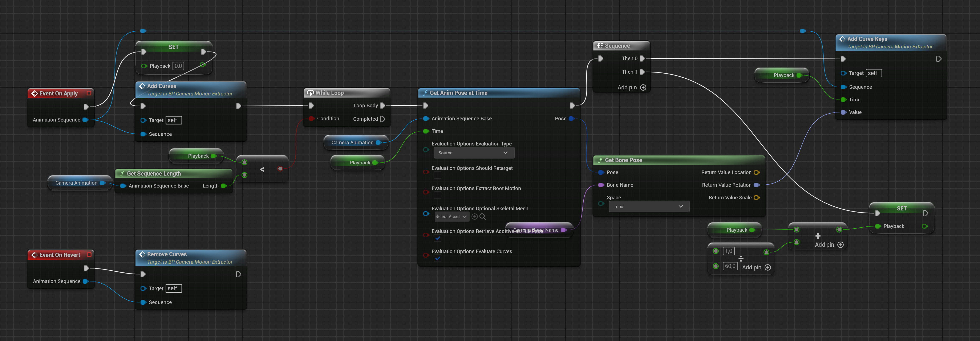Open the Evaluation Type Source dropdown
The image size is (980, 341).
coord(474,153)
